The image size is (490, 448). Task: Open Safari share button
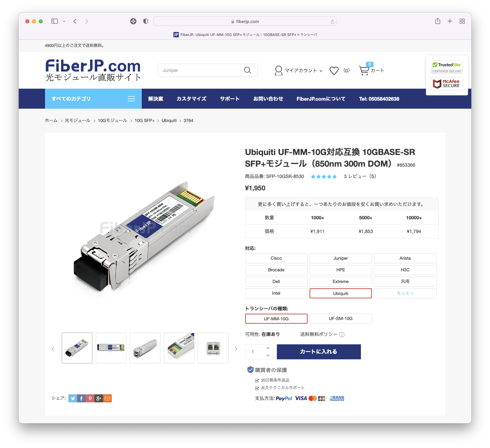click(438, 21)
